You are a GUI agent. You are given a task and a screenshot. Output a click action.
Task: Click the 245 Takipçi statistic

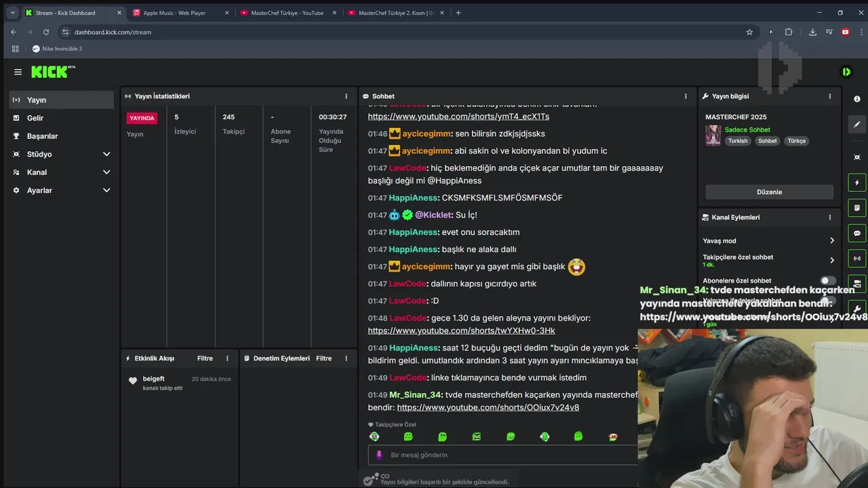coord(234,123)
